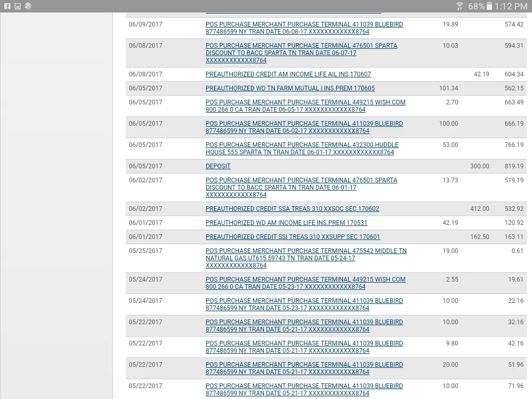Select credit amount 412.00
This screenshot has width=532, height=399.
pyautogui.click(x=480, y=209)
